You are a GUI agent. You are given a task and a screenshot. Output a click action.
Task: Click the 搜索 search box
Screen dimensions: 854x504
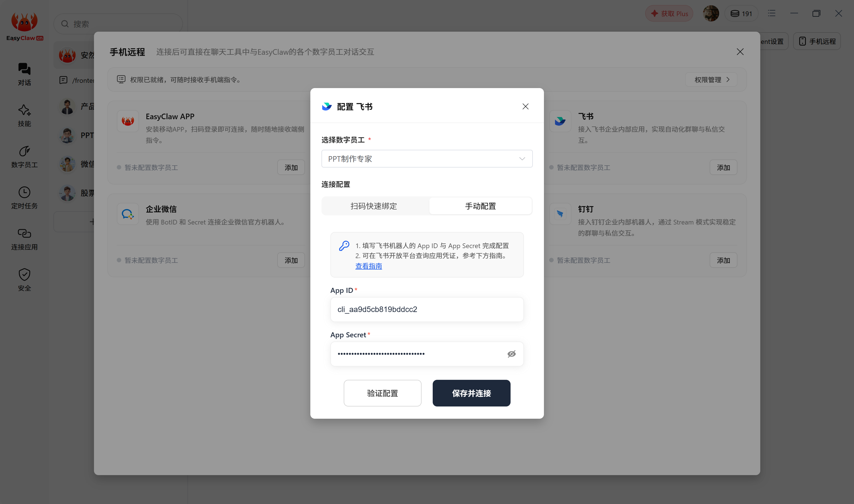coord(118,24)
